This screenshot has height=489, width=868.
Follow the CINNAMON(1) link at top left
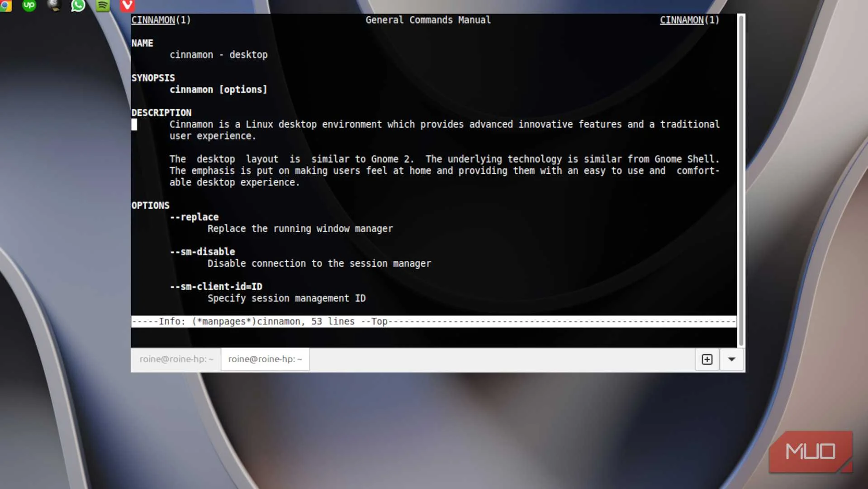point(153,20)
